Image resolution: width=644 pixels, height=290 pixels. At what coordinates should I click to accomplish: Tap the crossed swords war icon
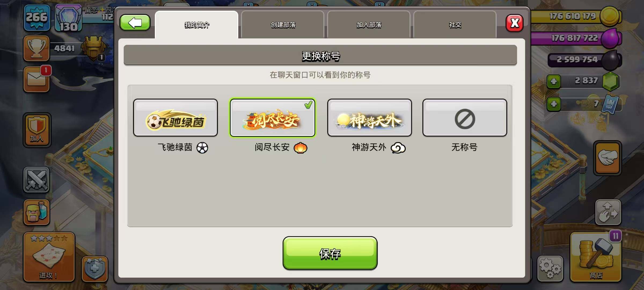(x=36, y=180)
